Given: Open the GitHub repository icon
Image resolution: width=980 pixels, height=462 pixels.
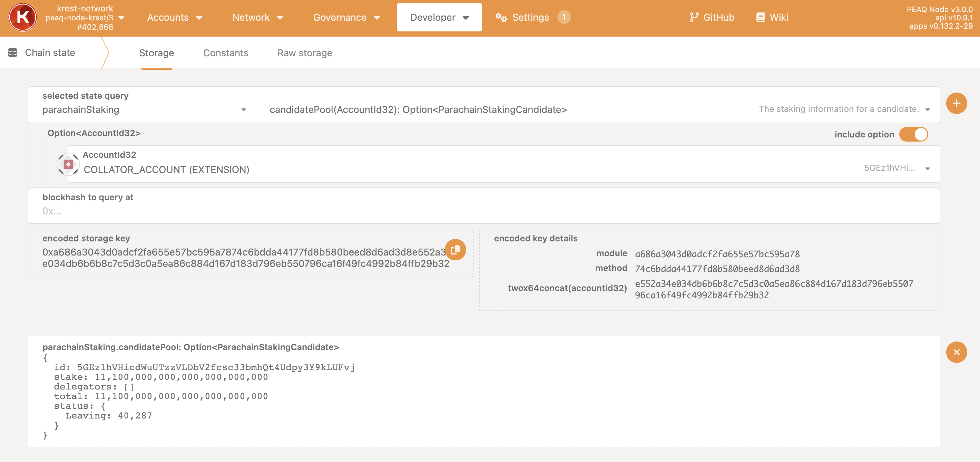Looking at the screenshot, I should 694,17.
